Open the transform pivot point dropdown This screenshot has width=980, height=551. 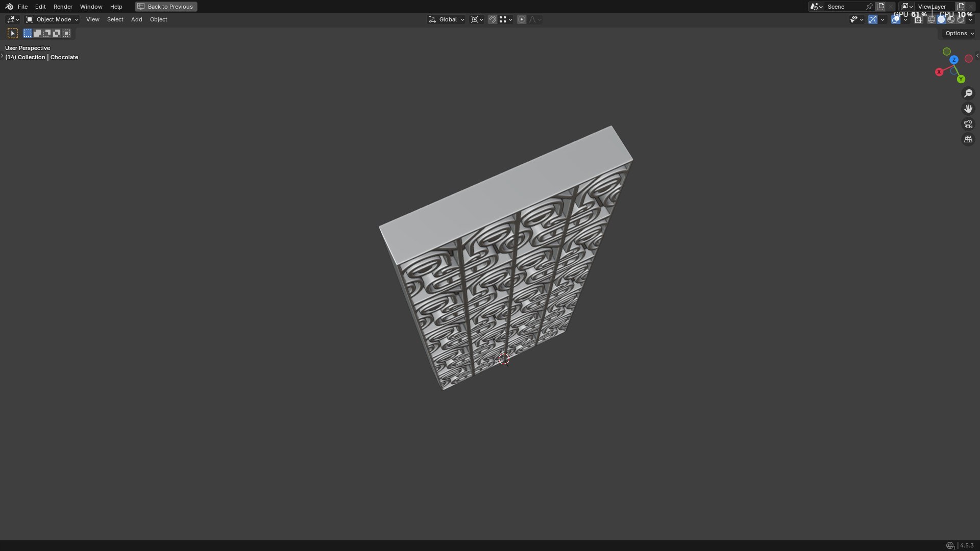[477, 19]
